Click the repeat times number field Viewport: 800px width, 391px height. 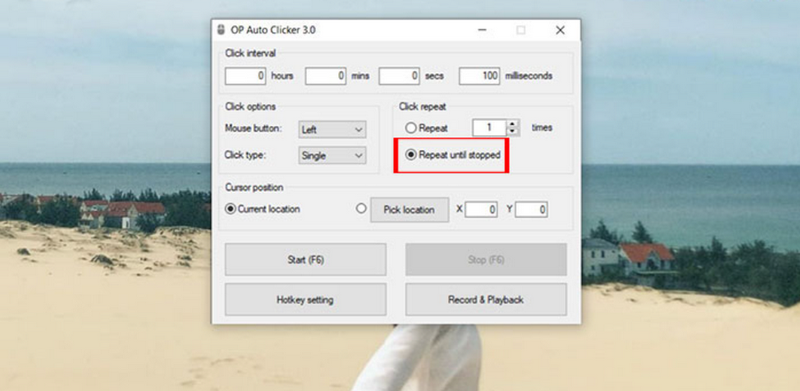tap(490, 128)
